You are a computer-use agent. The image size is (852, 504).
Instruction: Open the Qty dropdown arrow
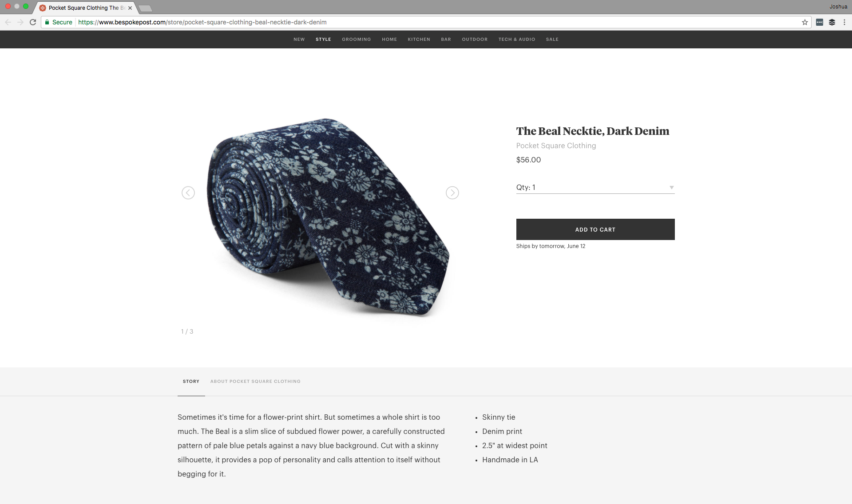coord(671,187)
